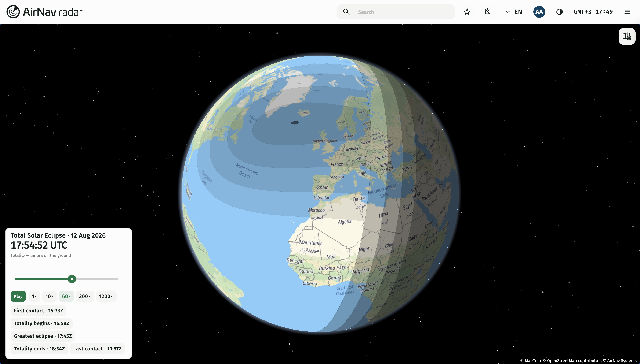Set playback speed to 1×
Image resolution: width=640 pixels, height=364 pixels.
tap(34, 296)
